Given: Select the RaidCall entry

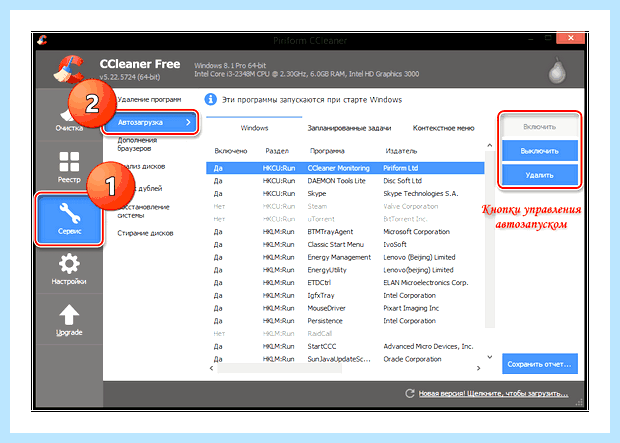Looking at the screenshot, I should tap(345, 333).
